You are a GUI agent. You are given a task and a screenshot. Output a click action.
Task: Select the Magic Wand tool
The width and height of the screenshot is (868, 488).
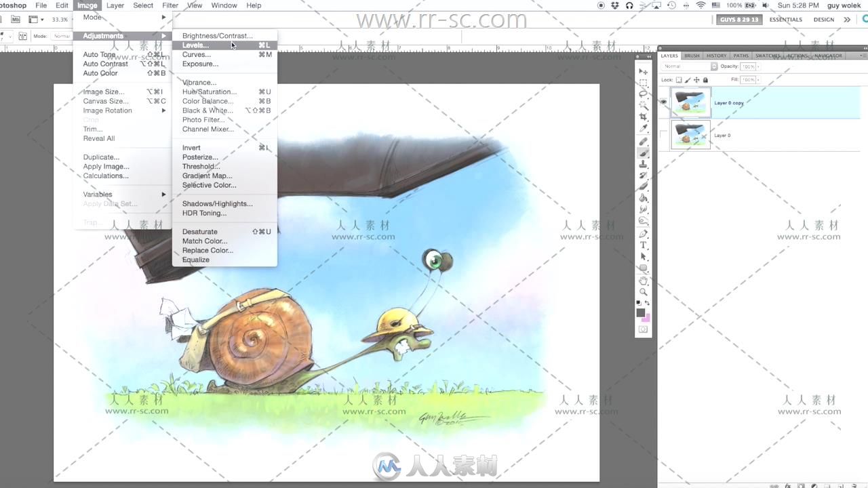(644, 105)
